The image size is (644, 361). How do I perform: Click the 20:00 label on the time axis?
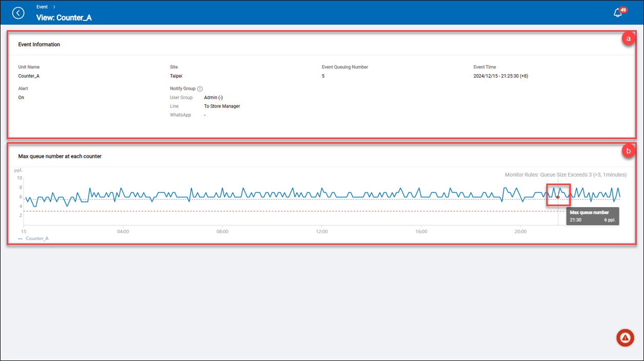pos(520,232)
